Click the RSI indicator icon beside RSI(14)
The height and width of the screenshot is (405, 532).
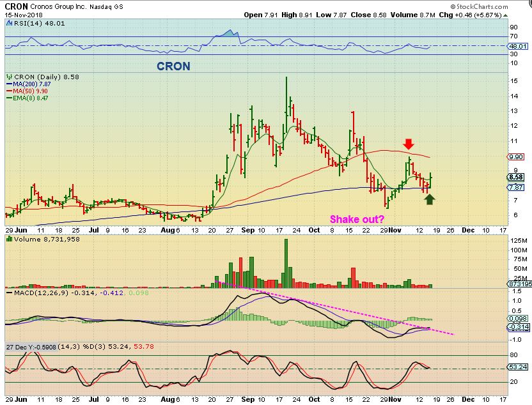coord(9,24)
